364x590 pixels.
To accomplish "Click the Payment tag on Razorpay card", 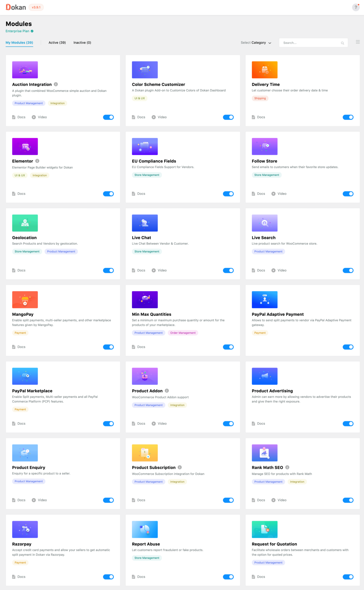I will (20, 563).
